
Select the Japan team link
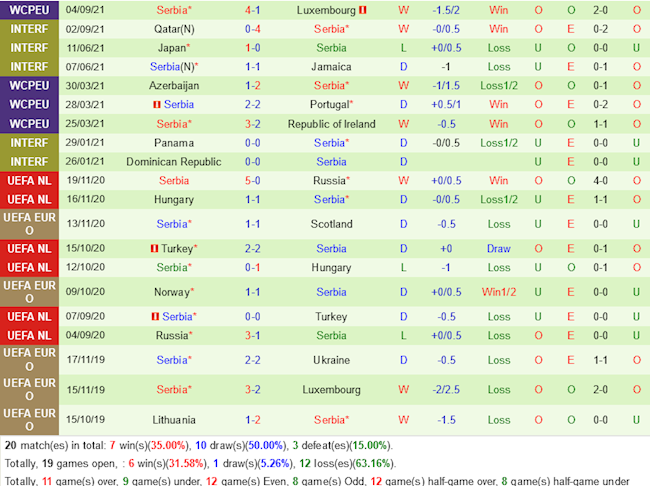coord(174,48)
